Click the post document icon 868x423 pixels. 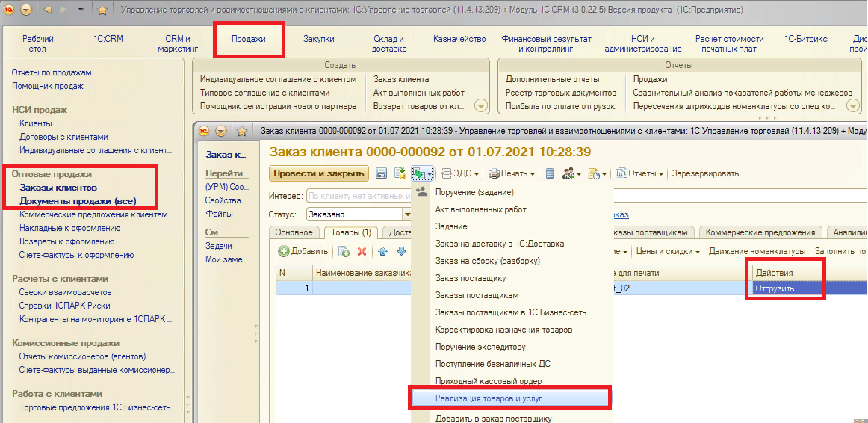(400, 173)
